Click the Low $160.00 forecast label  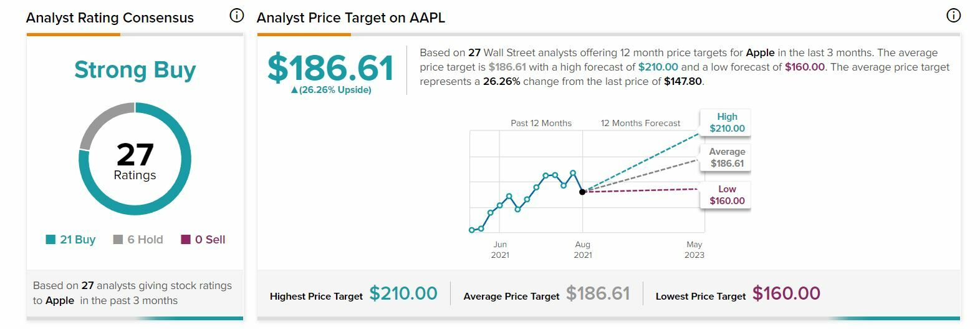[x=726, y=195]
